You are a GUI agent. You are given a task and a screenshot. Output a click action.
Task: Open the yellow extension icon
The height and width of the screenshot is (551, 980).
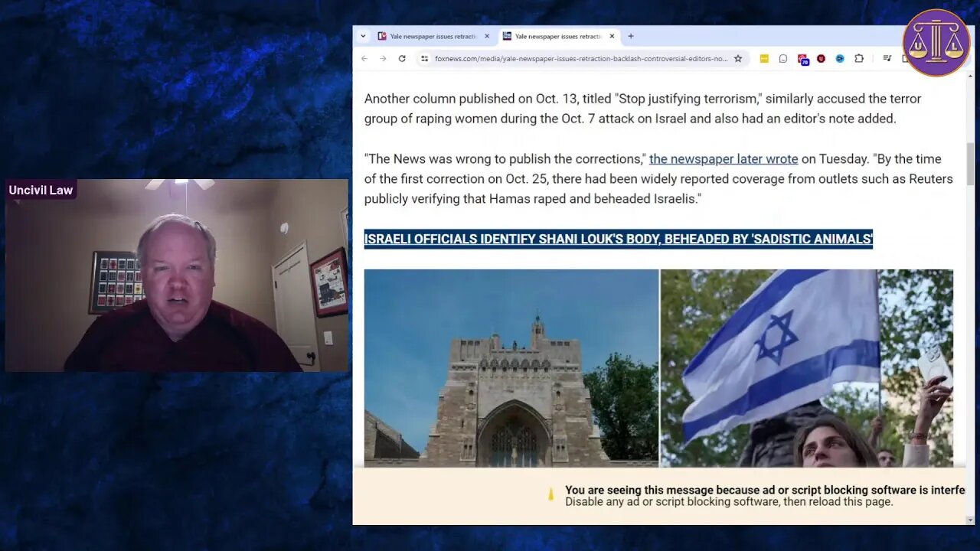(x=764, y=58)
